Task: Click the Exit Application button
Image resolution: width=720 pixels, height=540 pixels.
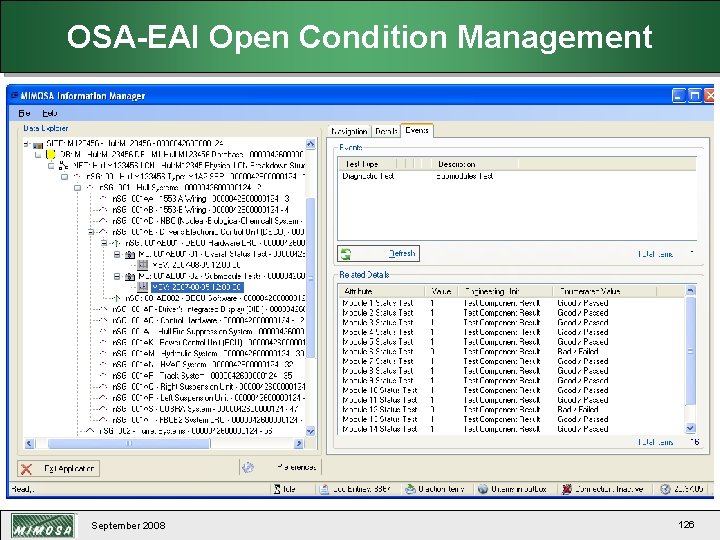Action: click(x=58, y=469)
